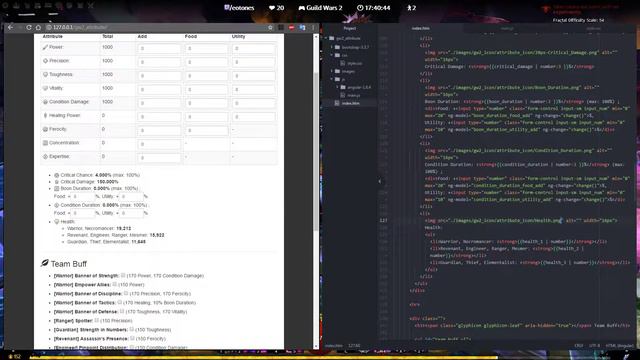Click the Expertise attribute icon
This screenshot has height=360, width=640.
45,157
